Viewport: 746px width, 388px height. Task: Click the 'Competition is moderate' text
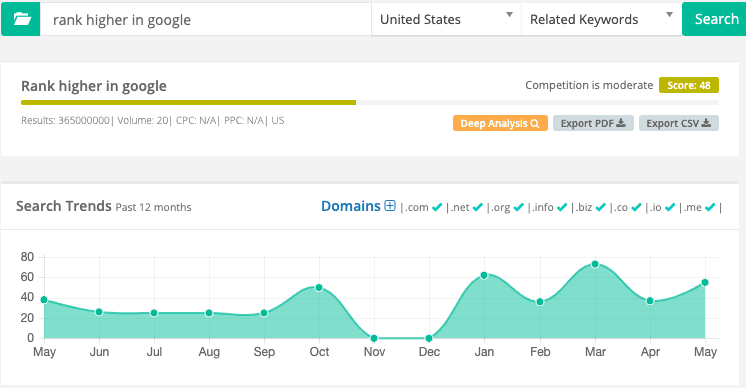[589, 85]
